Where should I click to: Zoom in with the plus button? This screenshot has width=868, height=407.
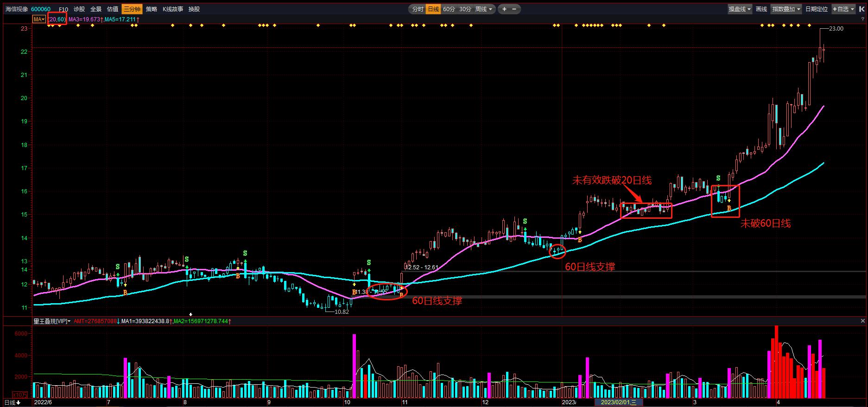[504, 9]
